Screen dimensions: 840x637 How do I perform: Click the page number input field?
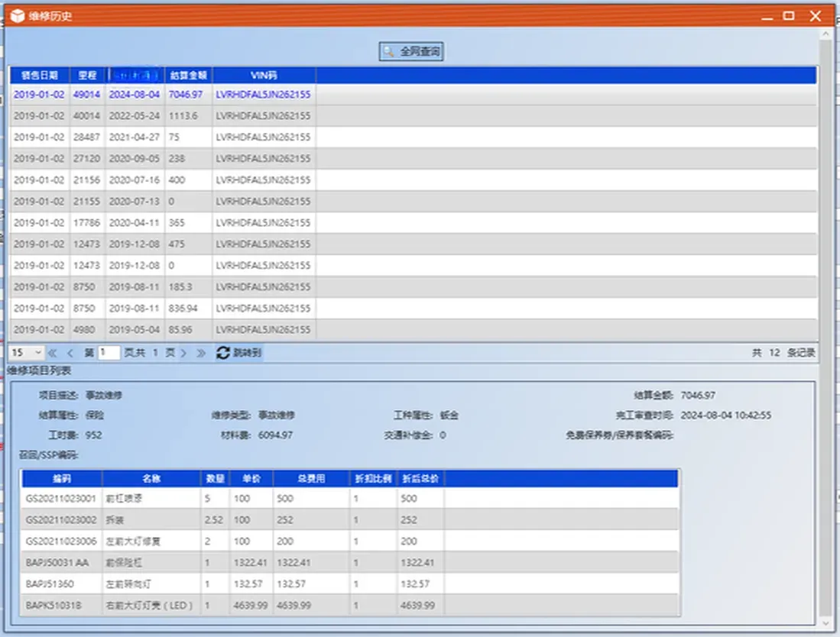tap(109, 353)
